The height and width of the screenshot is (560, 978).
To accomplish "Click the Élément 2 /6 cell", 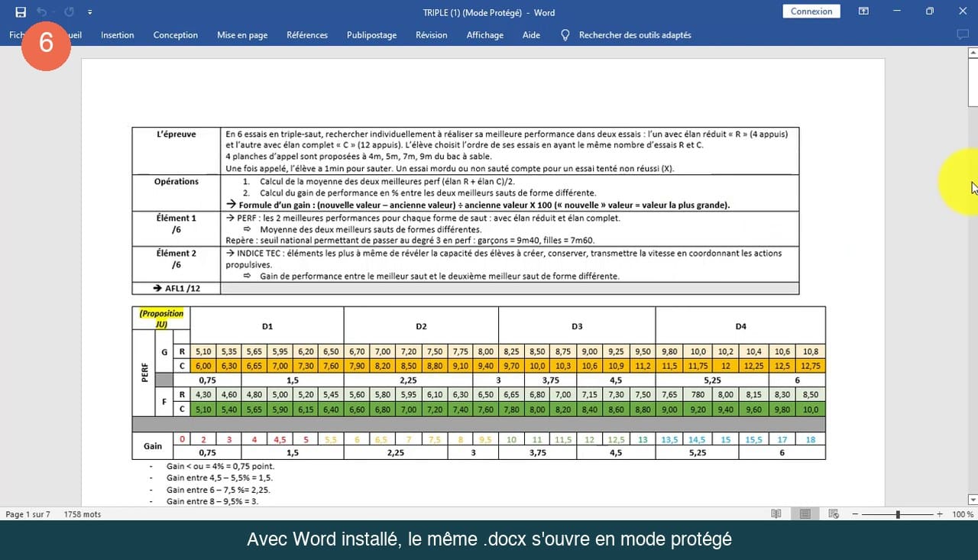I will (176, 264).
